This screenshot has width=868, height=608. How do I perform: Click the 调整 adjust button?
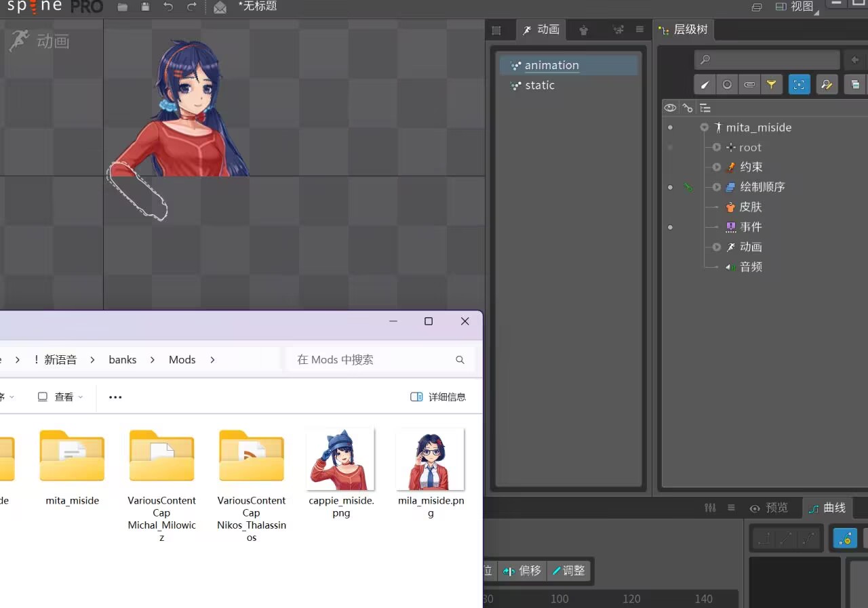pos(568,571)
